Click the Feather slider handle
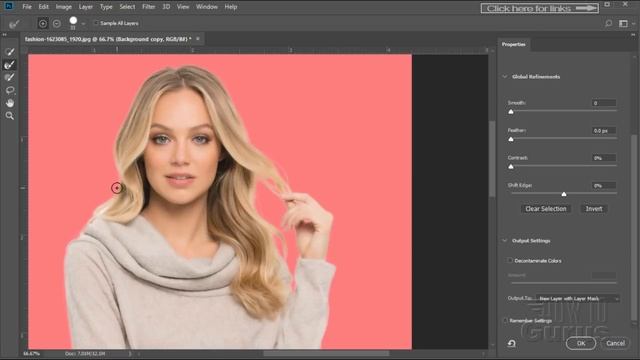The width and height of the screenshot is (640, 360). [x=511, y=139]
